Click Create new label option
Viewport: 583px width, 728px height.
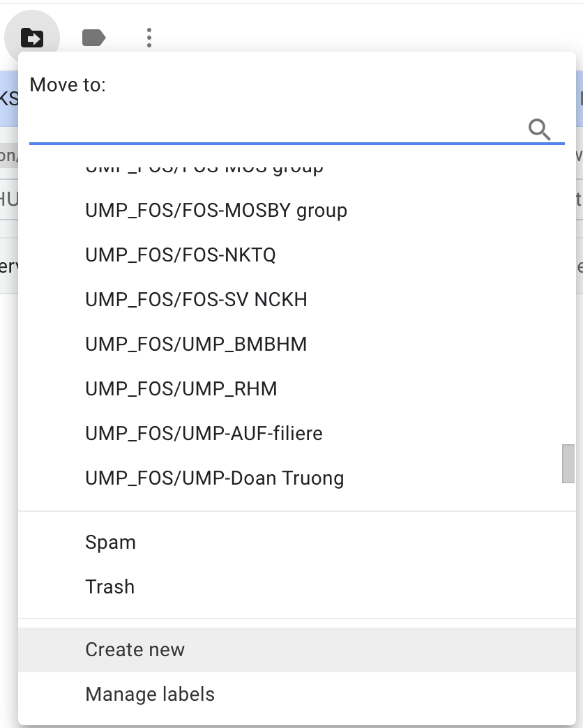coord(135,650)
